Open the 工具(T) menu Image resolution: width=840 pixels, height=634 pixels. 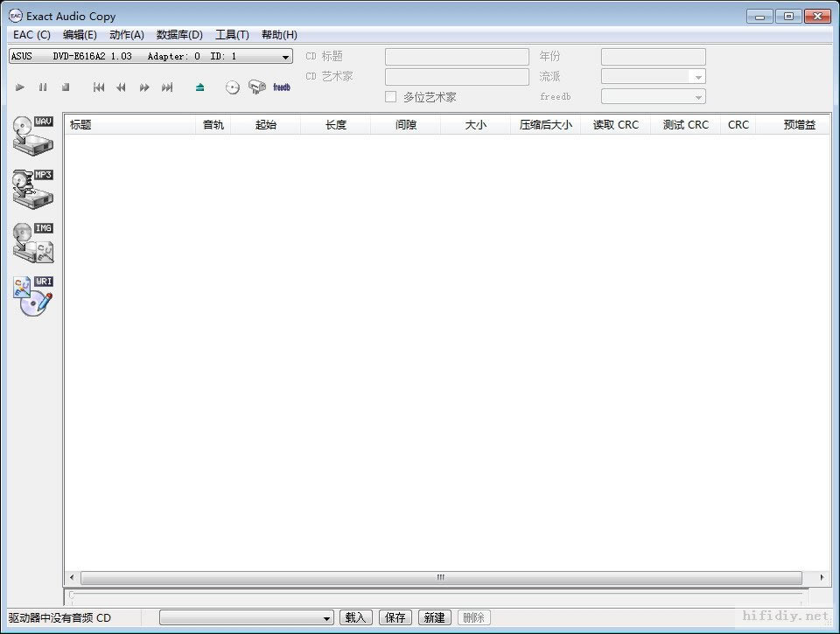(x=232, y=35)
